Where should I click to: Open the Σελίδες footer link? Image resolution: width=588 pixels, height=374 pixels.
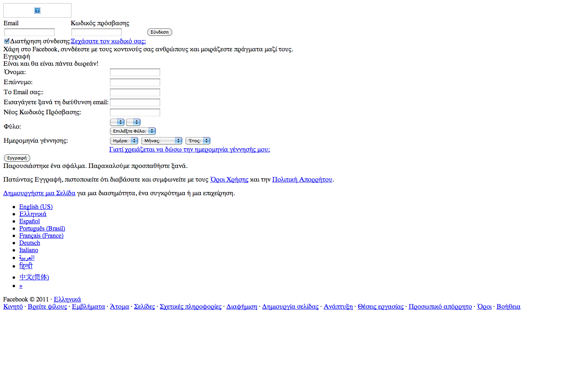144,307
